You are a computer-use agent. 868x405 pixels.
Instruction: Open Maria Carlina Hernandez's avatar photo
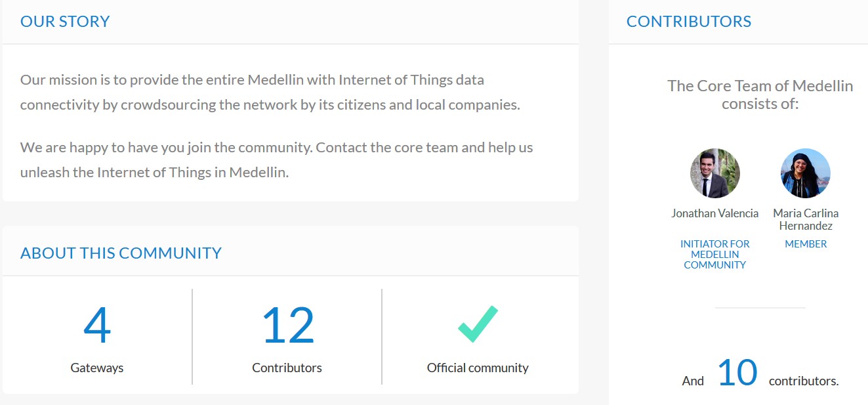(x=806, y=173)
